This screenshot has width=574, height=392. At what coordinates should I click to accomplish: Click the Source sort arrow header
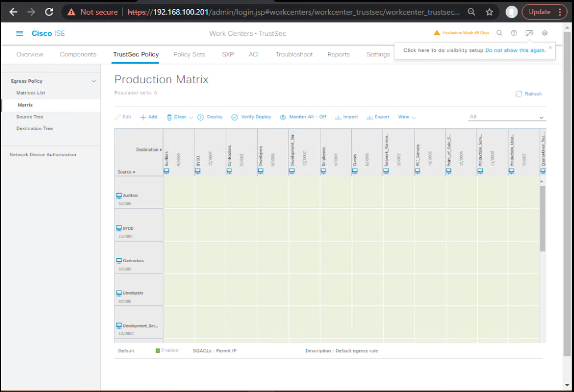tap(127, 172)
